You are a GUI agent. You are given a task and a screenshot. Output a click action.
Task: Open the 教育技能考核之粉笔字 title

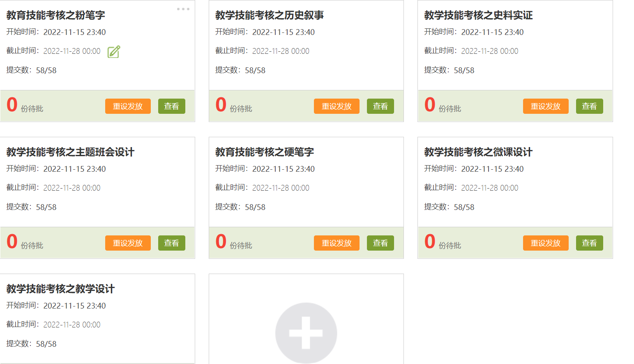56,15
